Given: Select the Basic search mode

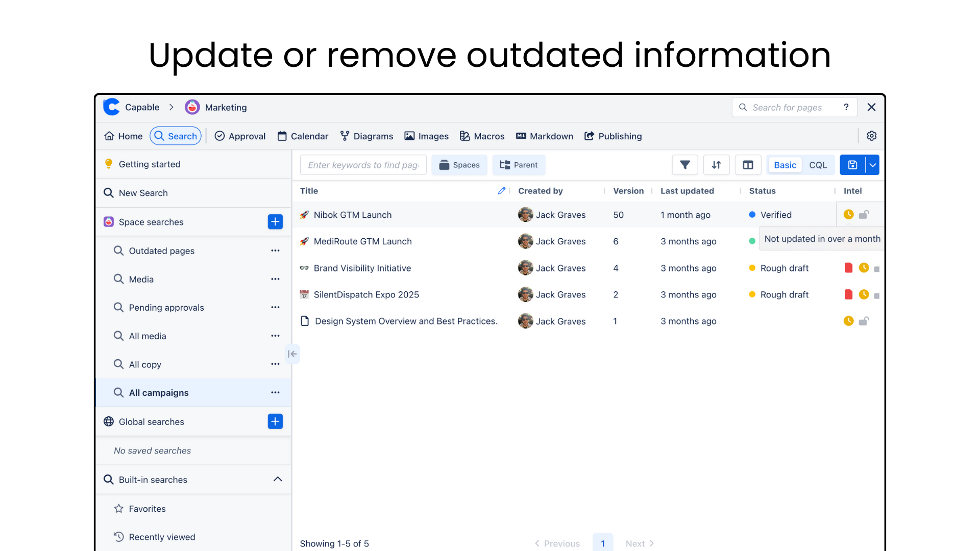Looking at the screenshot, I should pos(785,165).
